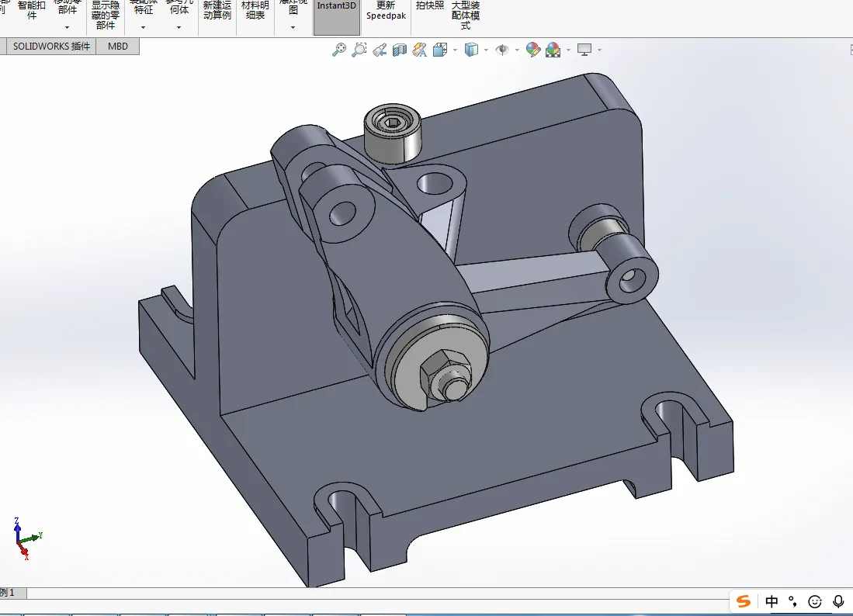Toggle the punctuation mode icon
This screenshot has height=616, width=853.
792,601
